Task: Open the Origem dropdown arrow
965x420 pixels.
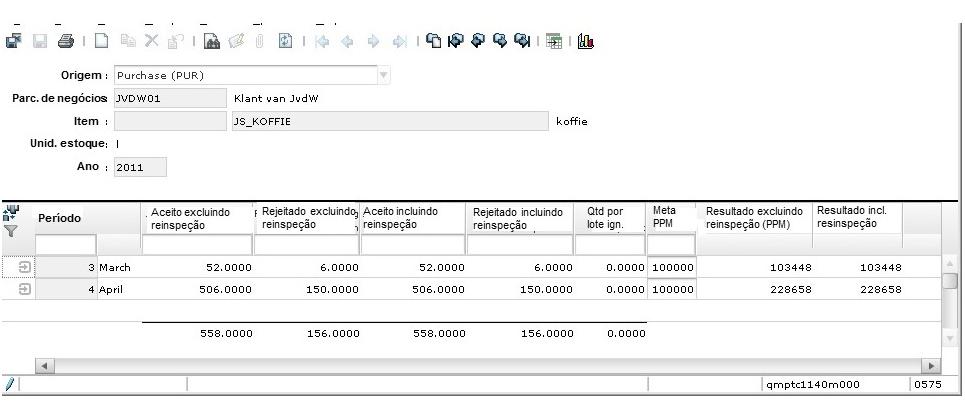Action: pyautogui.click(x=383, y=75)
